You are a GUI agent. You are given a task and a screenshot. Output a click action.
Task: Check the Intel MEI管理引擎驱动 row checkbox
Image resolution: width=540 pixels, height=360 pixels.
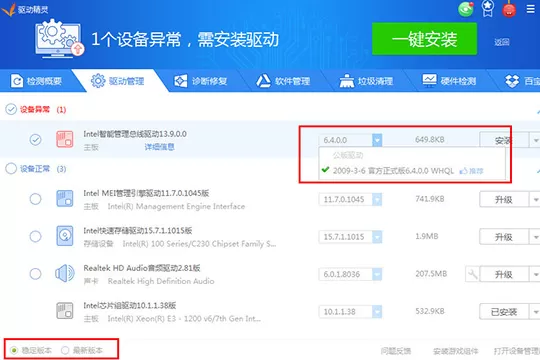[x=35, y=199]
